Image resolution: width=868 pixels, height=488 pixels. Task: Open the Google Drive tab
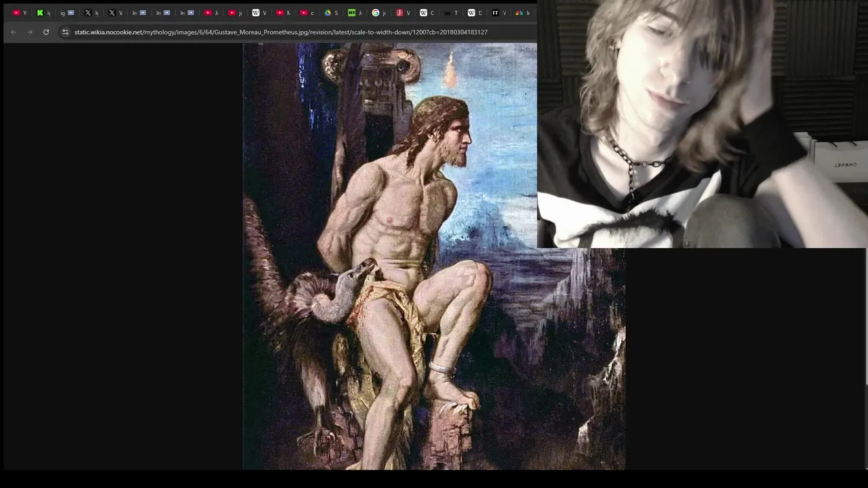point(331,13)
